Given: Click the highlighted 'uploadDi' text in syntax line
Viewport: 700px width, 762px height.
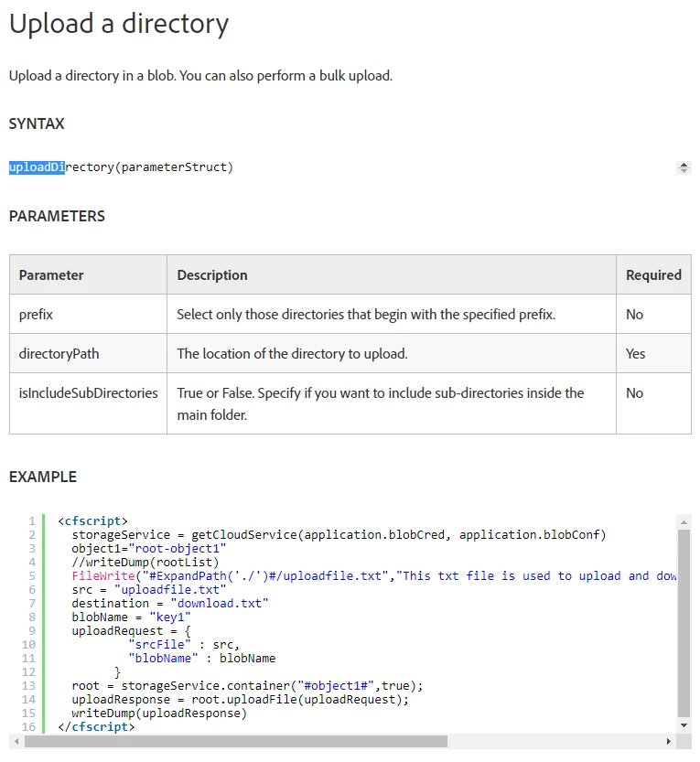Looking at the screenshot, I should click(37, 167).
